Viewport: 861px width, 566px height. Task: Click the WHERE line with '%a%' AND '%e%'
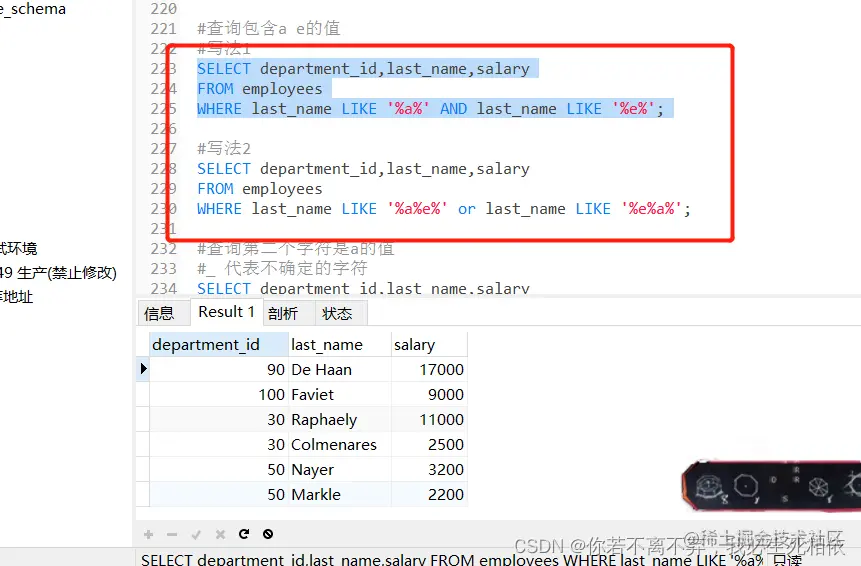point(430,109)
